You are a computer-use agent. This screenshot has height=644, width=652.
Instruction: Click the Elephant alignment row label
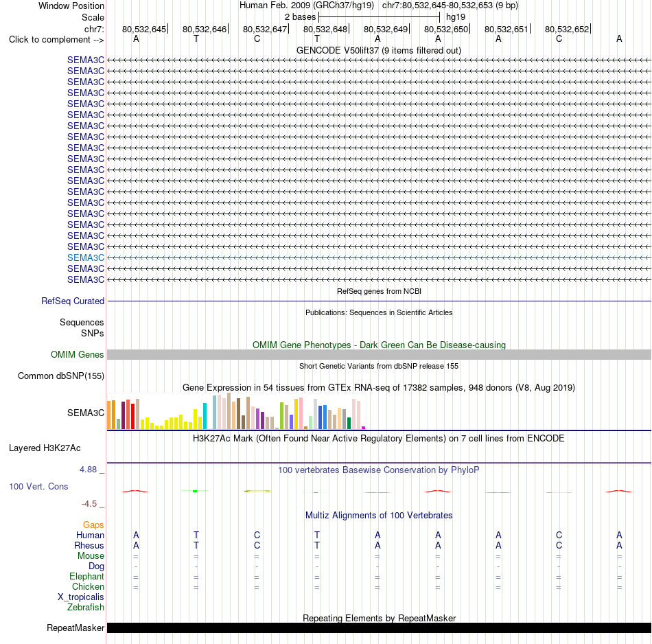pyautogui.click(x=86, y=577)
